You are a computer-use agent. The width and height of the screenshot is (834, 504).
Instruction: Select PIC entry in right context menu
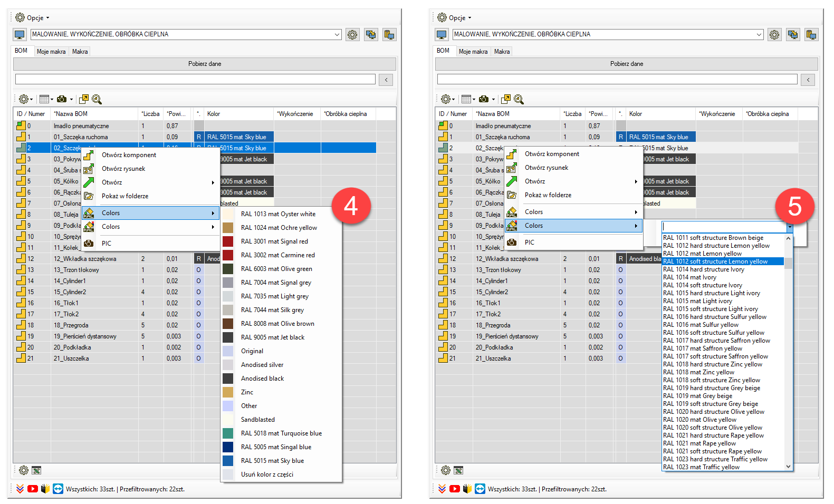(x=574, y=243)
